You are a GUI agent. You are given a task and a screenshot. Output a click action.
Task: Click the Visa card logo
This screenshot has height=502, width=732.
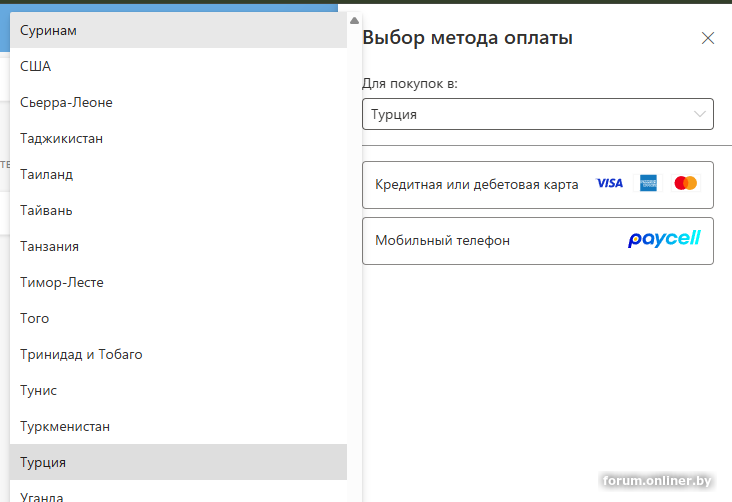(610, 183)
